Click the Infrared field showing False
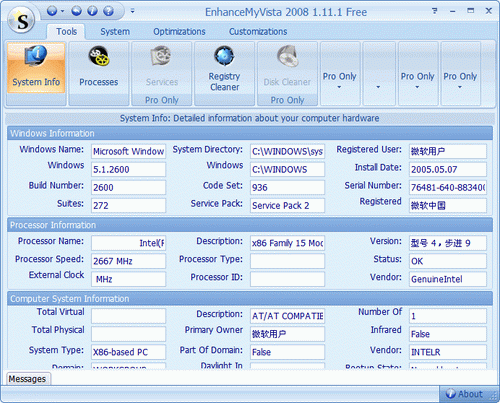This screenshot has width=500, height=403. point(448,334)
